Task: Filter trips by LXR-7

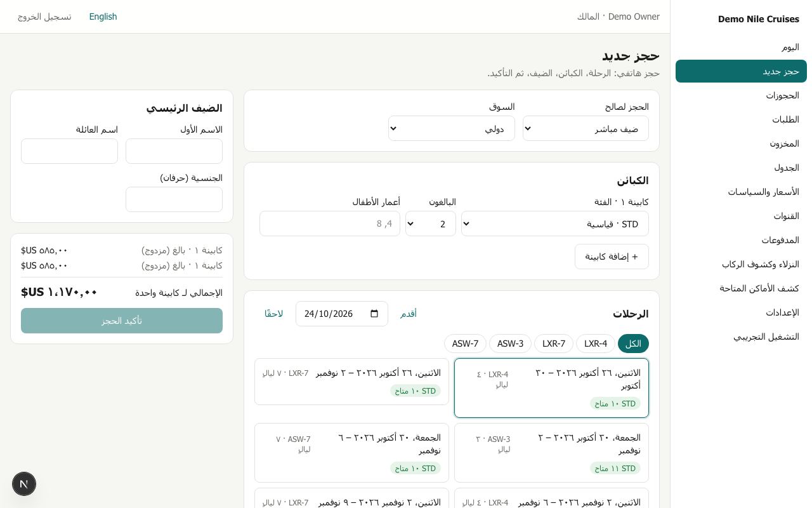Action: coord(554,344)
